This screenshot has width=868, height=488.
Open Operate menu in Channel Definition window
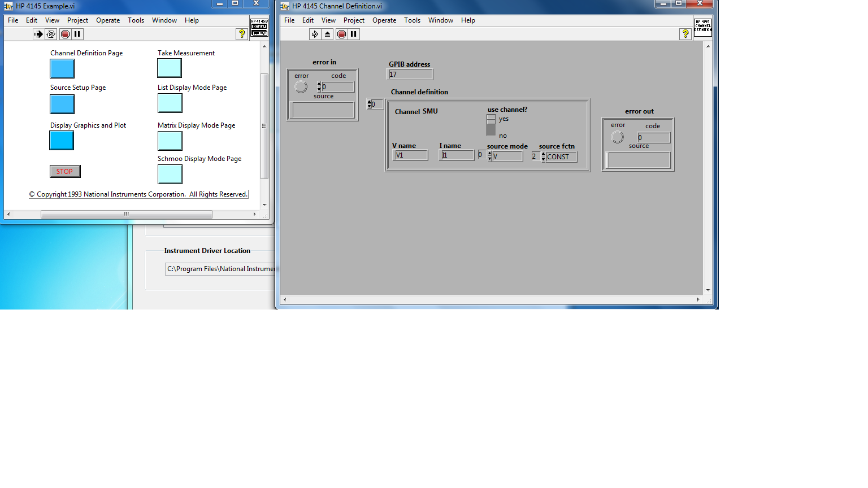[384, 20]
